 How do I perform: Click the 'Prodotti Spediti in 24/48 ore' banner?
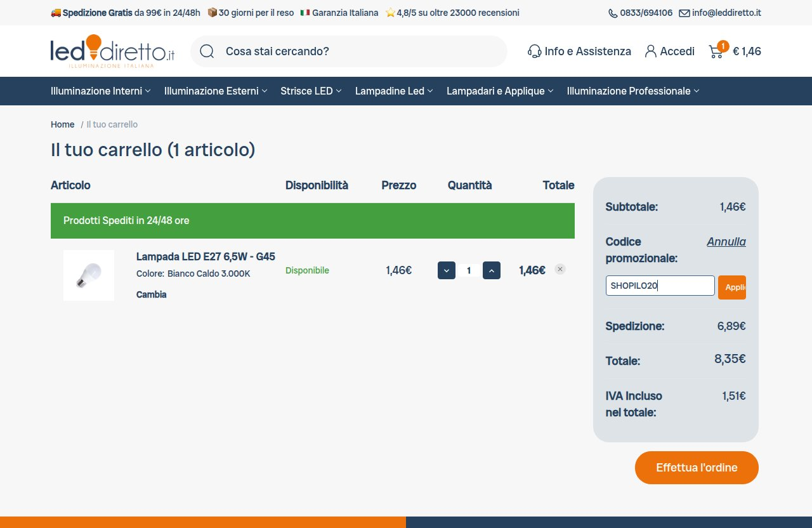coord(313,221)
